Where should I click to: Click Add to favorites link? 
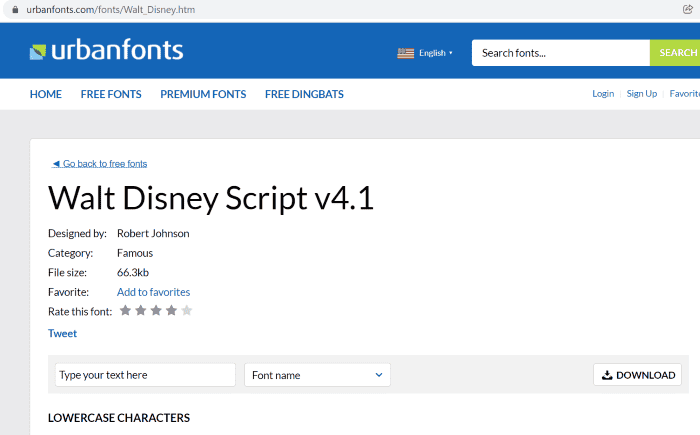(x=154, y=292)
